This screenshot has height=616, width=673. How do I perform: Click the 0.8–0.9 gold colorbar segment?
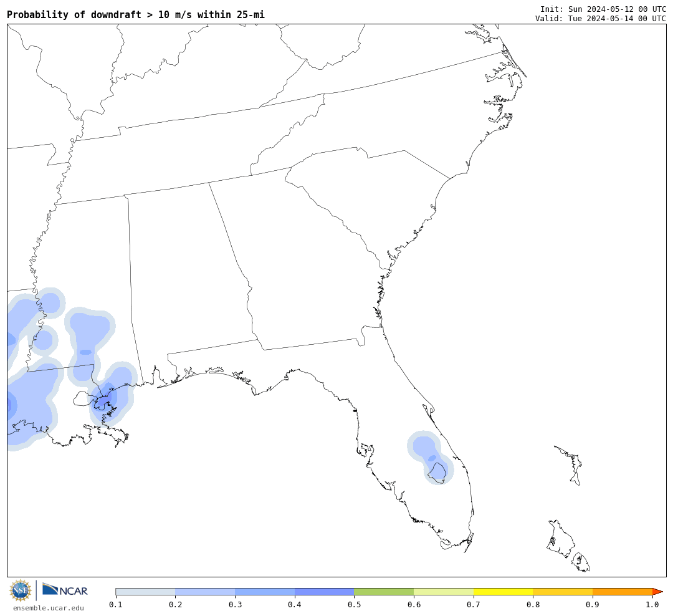563,592
